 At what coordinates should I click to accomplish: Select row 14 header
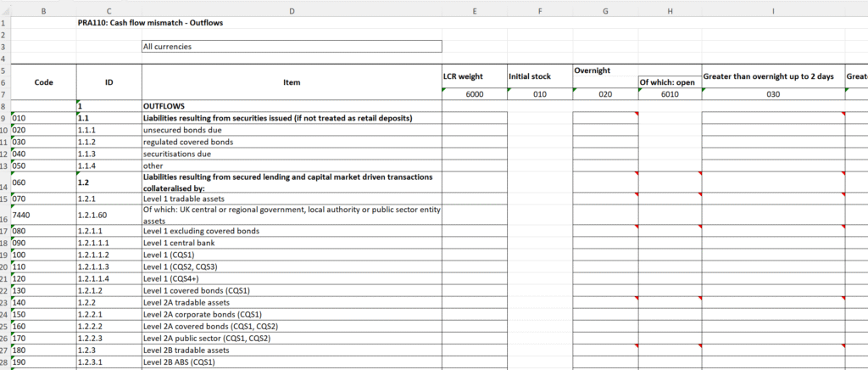5,182
